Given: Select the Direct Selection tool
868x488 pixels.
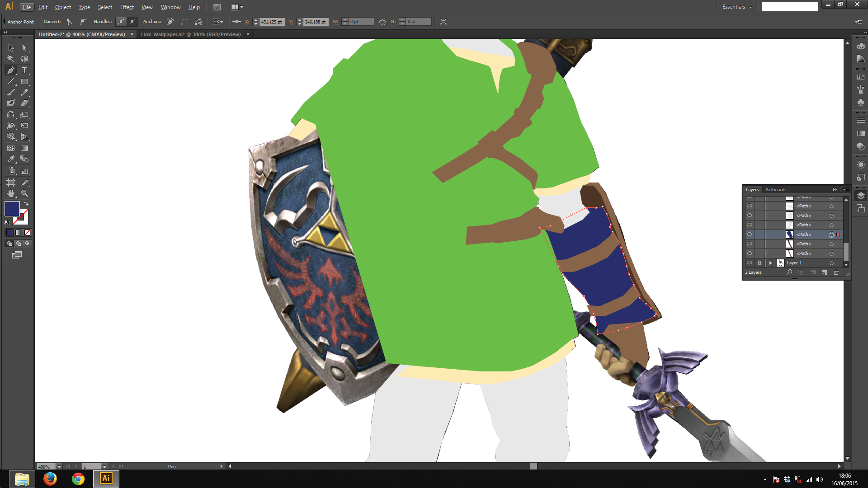Looking at the screenshot, I should point(24,48).
